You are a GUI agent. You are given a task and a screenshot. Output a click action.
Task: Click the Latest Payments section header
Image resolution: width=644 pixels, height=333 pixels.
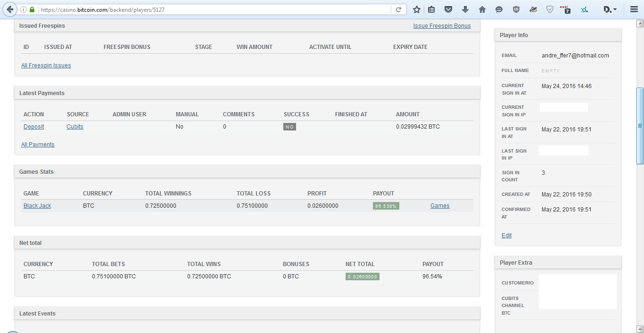pyautogui.click(x=247, y=93)
